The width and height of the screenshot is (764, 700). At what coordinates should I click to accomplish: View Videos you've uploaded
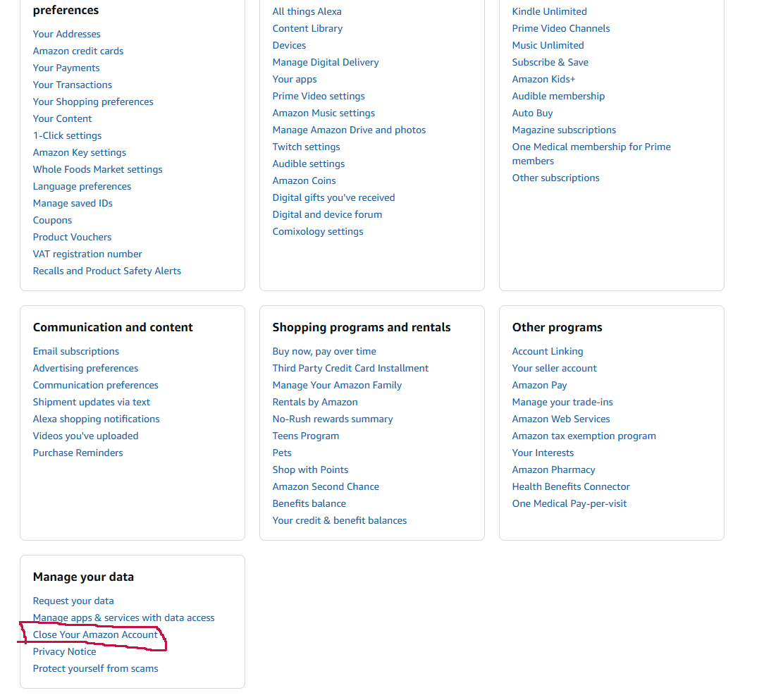pyautogui.click(x=86, y=436)
